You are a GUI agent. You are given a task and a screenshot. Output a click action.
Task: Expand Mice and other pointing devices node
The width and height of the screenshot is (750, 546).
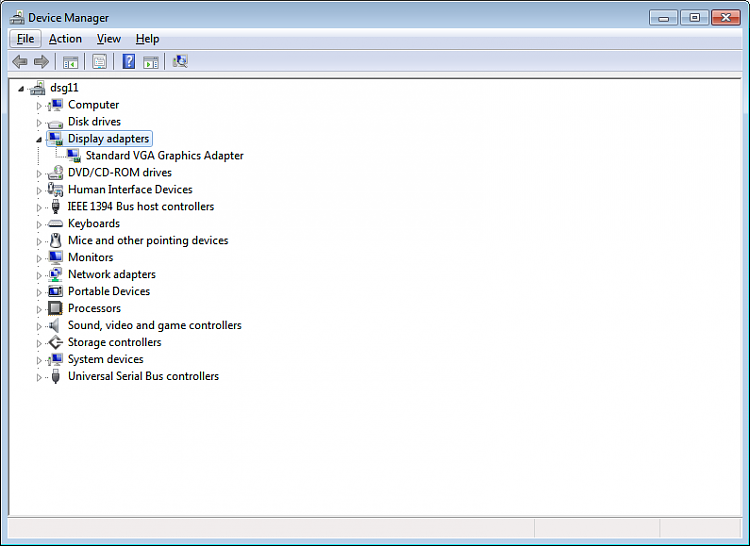(39, 241)
